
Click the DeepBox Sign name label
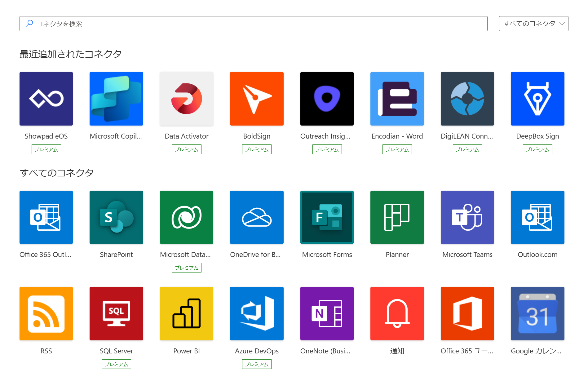[537, 136]
